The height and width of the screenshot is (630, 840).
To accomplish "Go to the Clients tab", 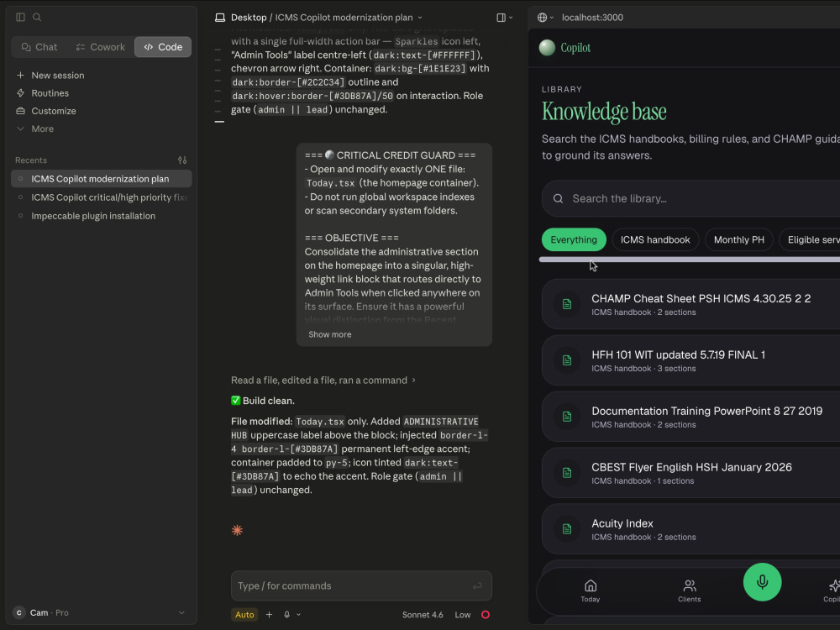I will (x=690, y=591).
